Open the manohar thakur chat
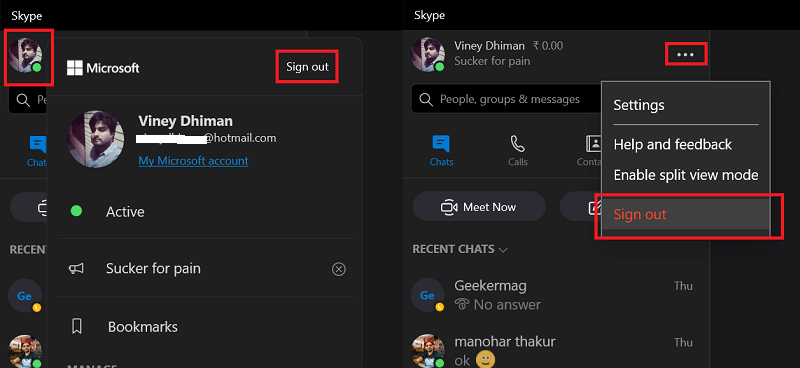 [x=556, y=350]
